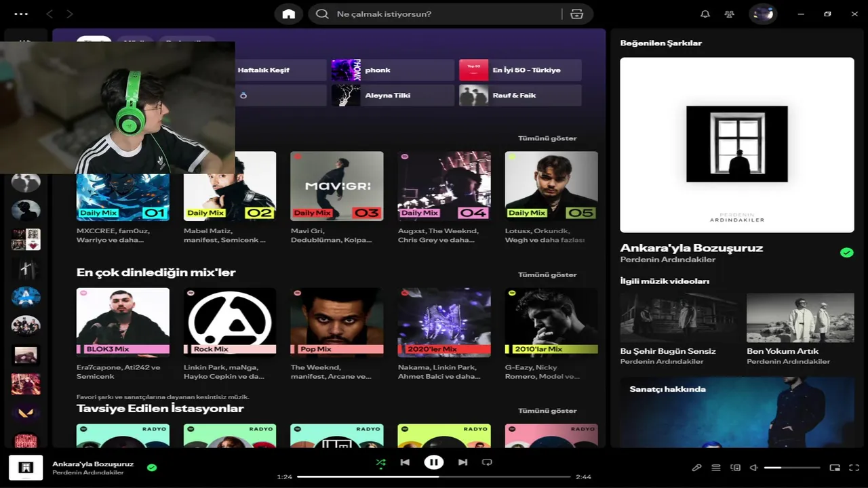868x488 pixels.
Task: Open the Pop Mix card
Action: pos(337,335)
